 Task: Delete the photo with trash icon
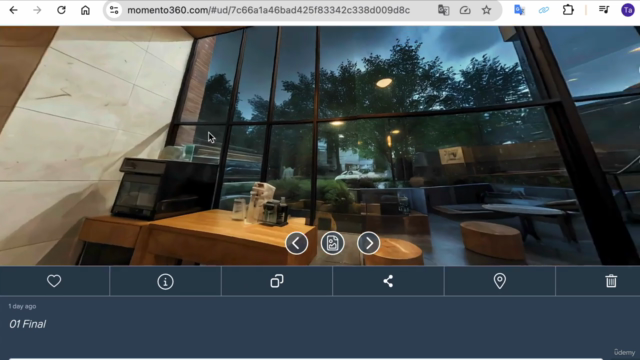(x=611, y=281)
